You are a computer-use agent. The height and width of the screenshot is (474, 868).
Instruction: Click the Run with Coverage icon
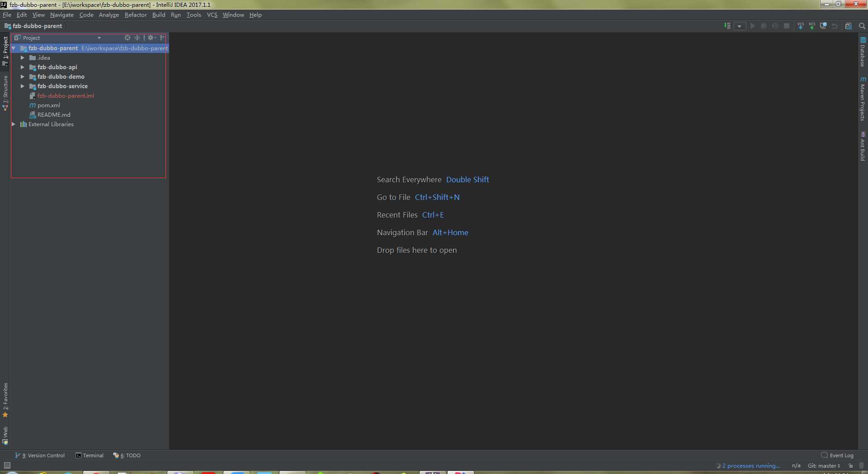pos(775,26)
